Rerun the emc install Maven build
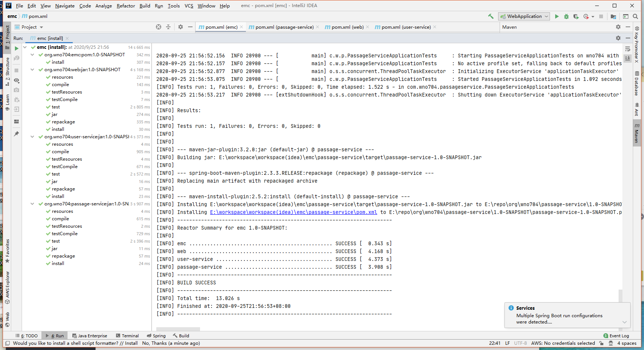The image size is (644, 350). pos(16,48)
